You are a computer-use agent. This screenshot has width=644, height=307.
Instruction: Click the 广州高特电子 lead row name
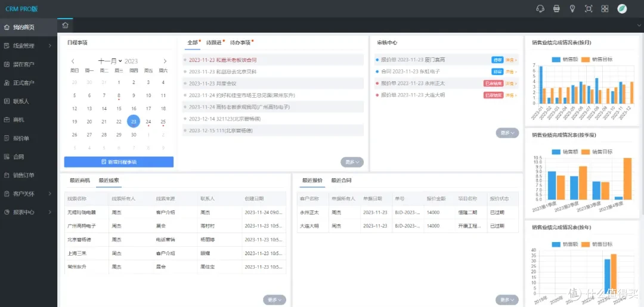click(x=82, y=226)
